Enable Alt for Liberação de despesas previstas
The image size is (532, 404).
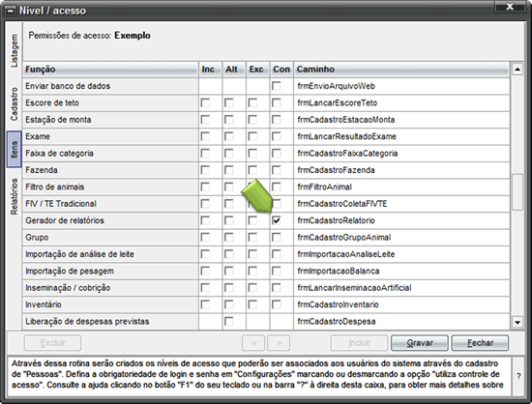pyautogui.click(x=229, y=321)
